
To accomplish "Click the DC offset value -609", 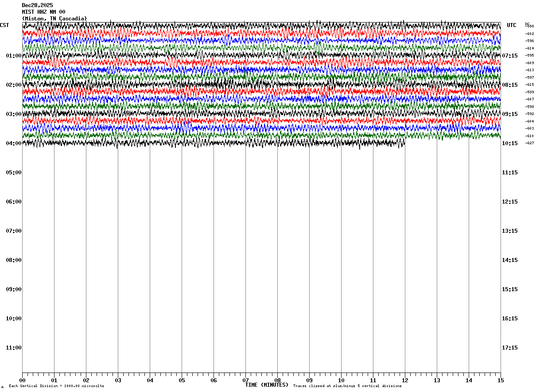I will 530,63.
